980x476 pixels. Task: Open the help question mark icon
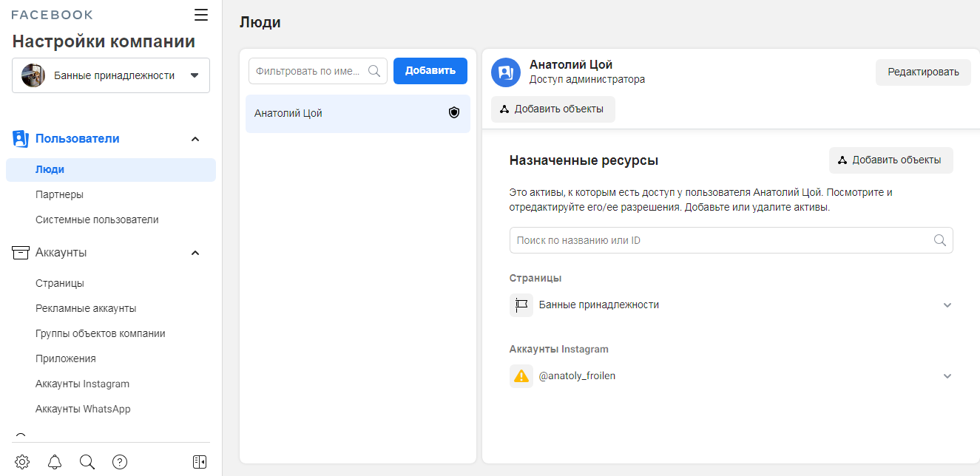120,462
